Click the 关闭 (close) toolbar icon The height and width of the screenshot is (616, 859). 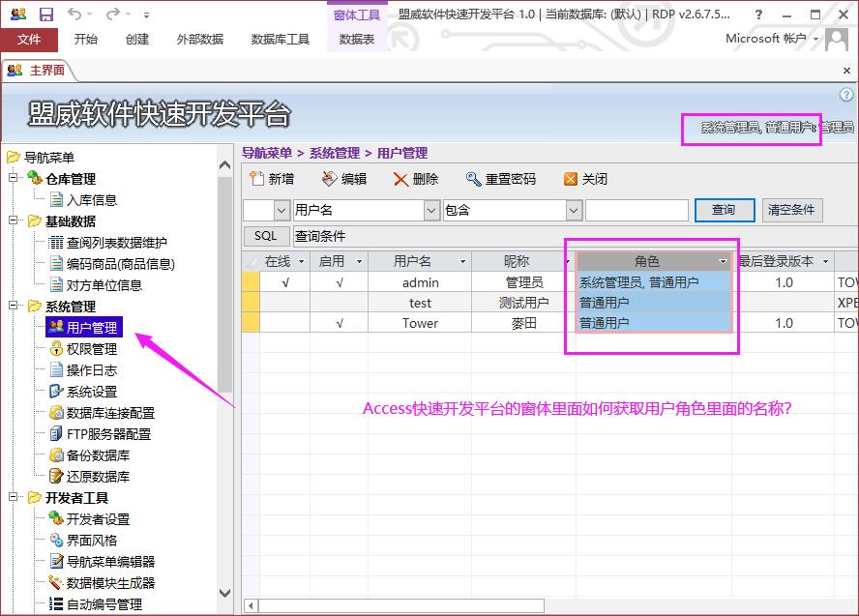571,179
